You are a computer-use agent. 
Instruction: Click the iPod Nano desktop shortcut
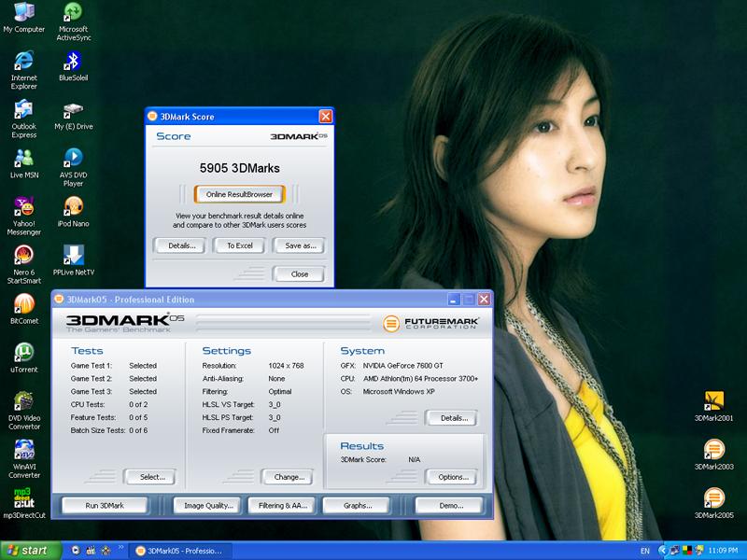click(x=74, y=212)
